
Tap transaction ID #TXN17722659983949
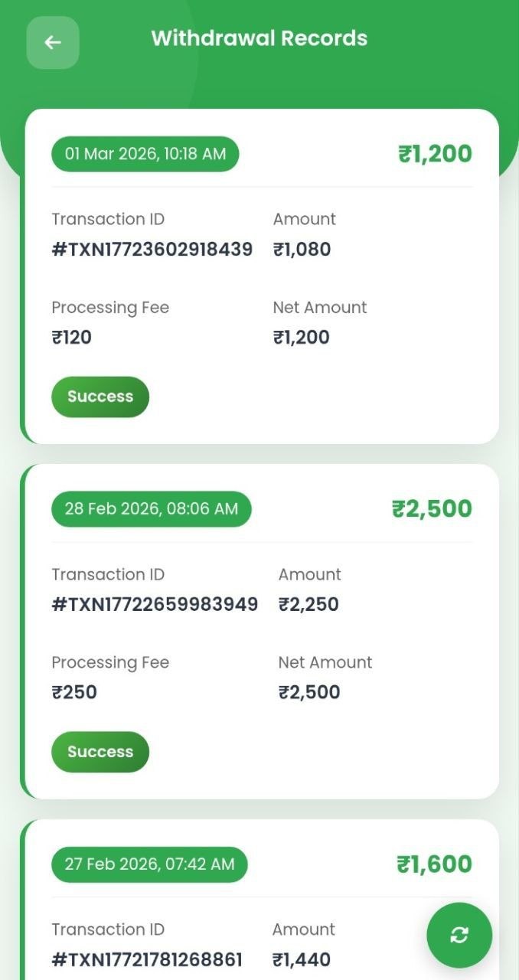click(x=155, y=604)
